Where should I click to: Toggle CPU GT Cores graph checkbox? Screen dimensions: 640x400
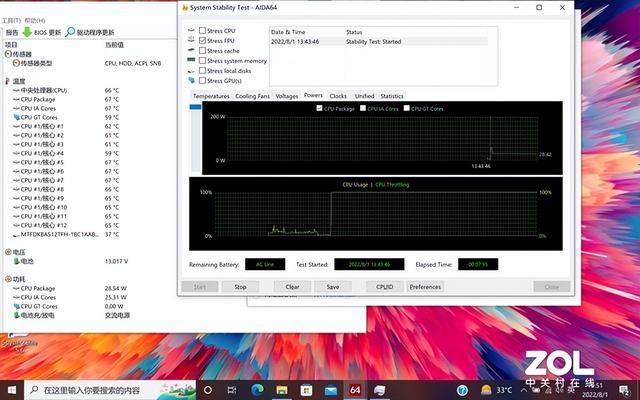click(406, 108)
